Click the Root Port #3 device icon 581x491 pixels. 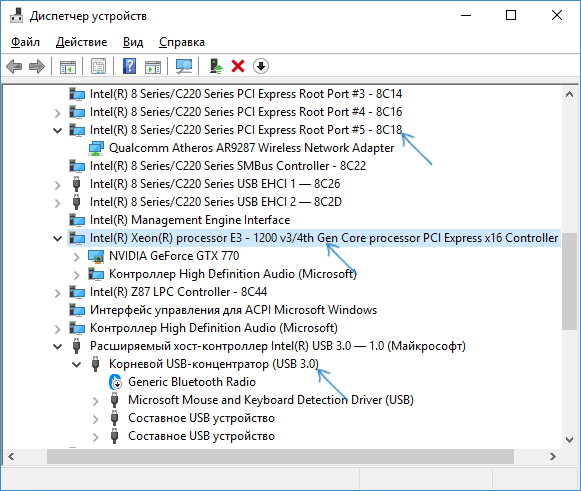tap(77, 94)
